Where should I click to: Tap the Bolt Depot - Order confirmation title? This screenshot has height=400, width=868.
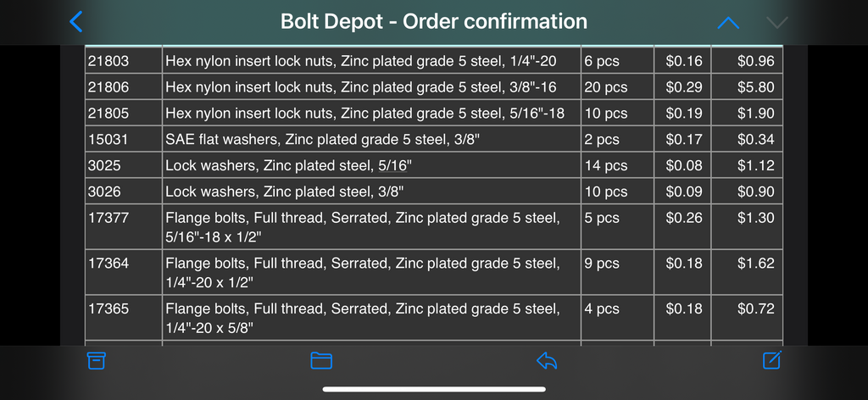coord(433,21)
